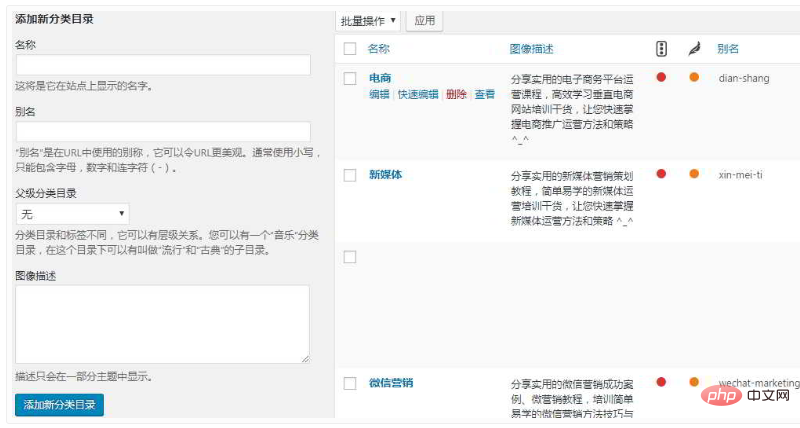Click 删除 under 电商

coord(456,94)
